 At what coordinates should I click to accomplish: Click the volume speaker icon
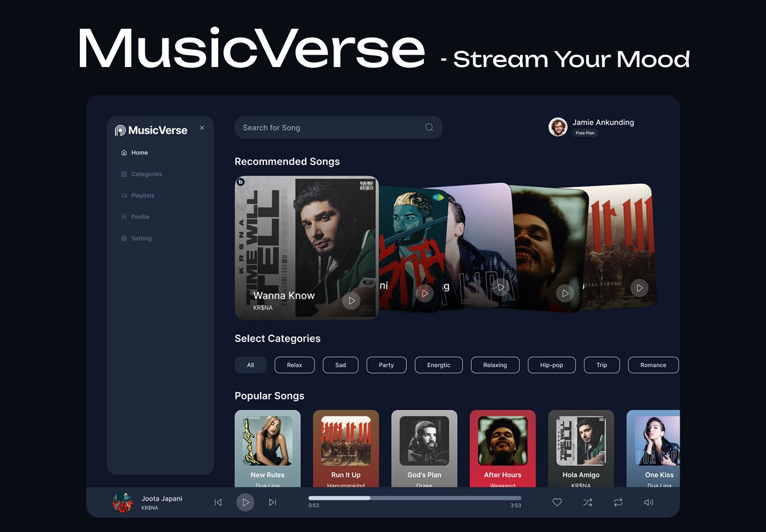click(x=648, y=502)
